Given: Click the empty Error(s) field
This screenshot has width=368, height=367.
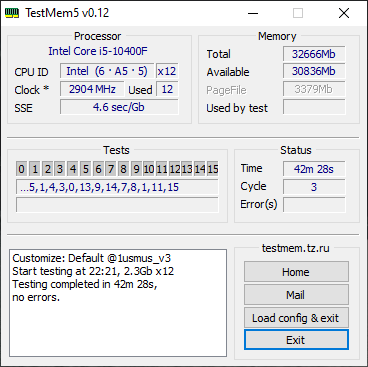Looking at the screenshot, I should [314, 205].
